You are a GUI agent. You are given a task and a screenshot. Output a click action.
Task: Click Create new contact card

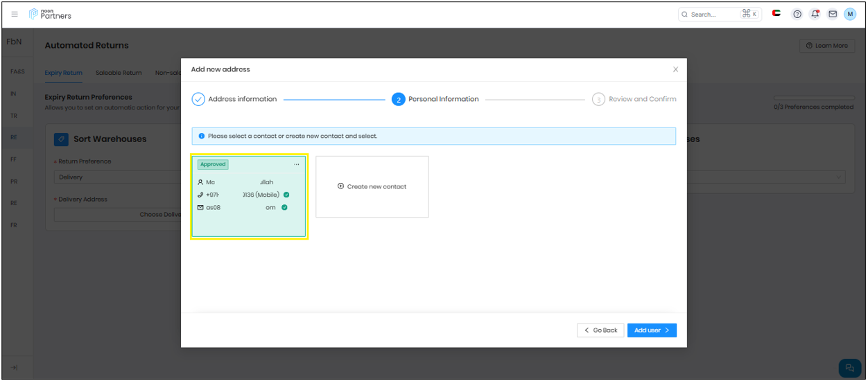click(372, 186)
